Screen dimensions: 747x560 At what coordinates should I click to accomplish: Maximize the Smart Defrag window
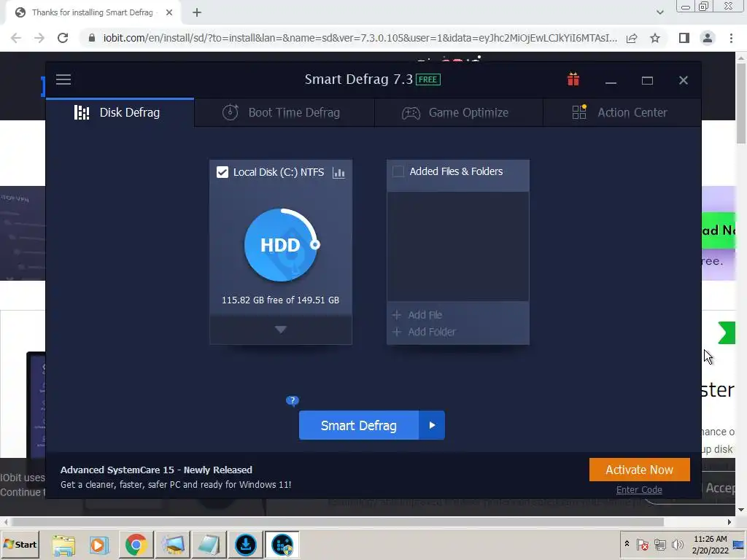point(647,80)
